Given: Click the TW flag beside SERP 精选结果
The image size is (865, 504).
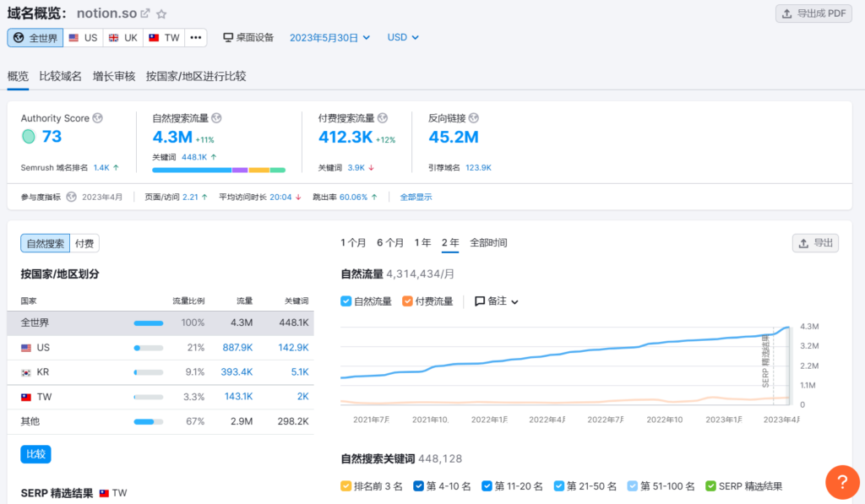Looking at the screenshot, I should (x=104, y=493).
